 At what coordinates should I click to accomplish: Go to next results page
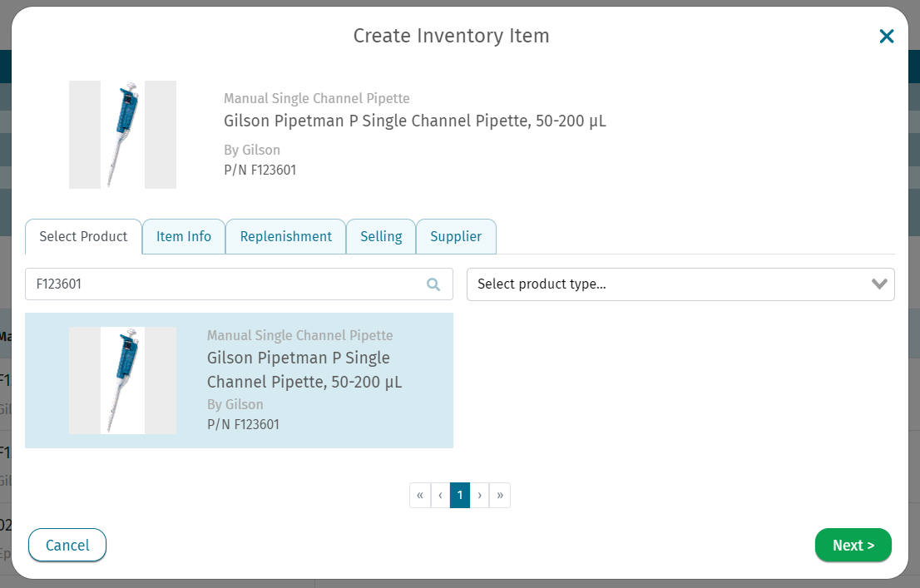(479, 496)
